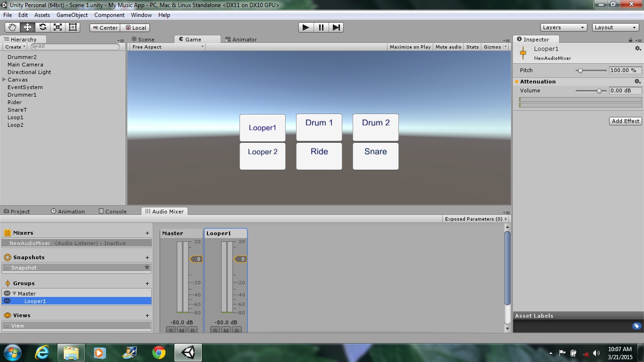
Task: Switch to the Animator tab
Action: 241,40
